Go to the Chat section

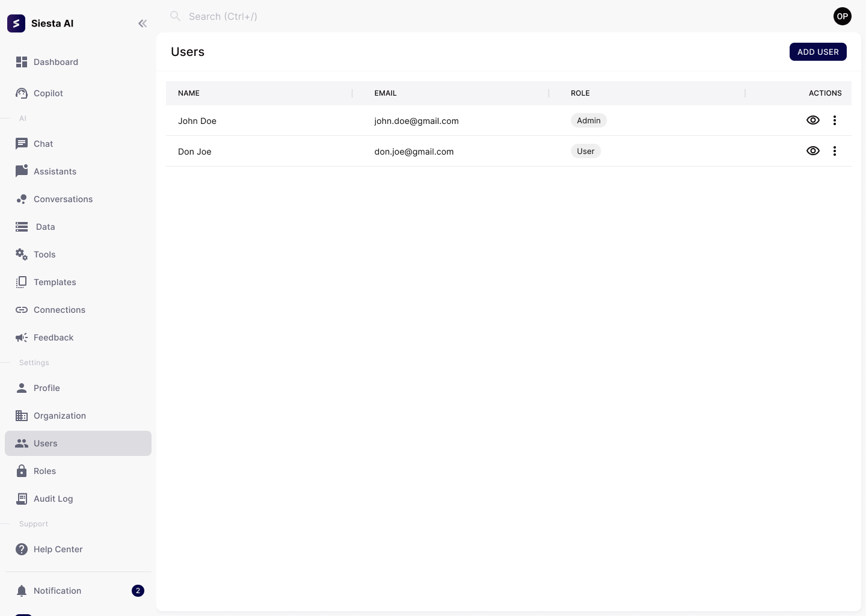tap(43, 144)
